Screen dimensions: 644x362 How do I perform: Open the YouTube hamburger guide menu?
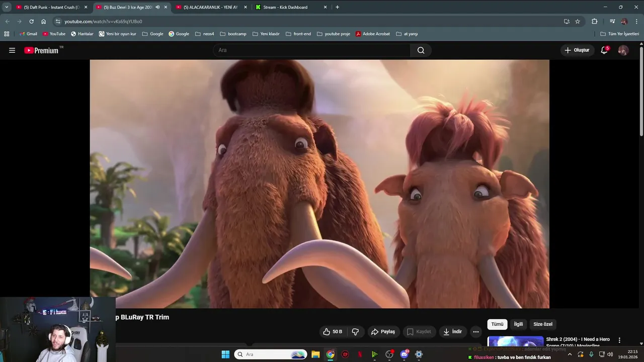12,50
